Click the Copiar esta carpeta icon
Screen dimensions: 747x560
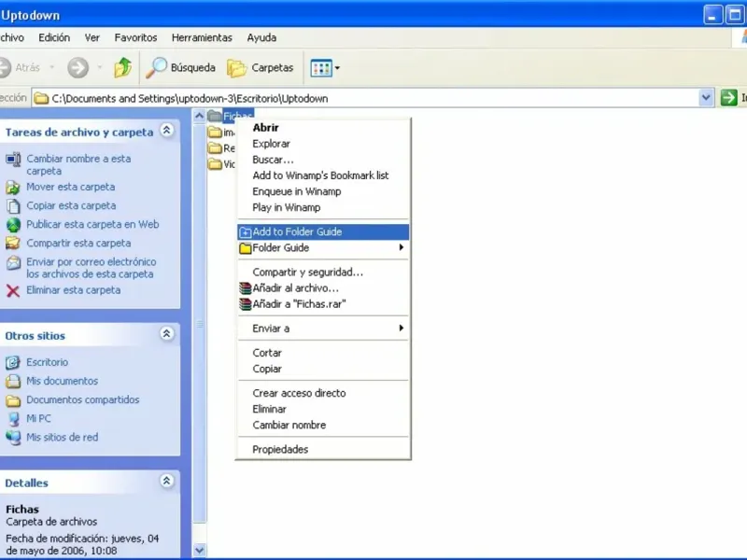click(13, 206)
